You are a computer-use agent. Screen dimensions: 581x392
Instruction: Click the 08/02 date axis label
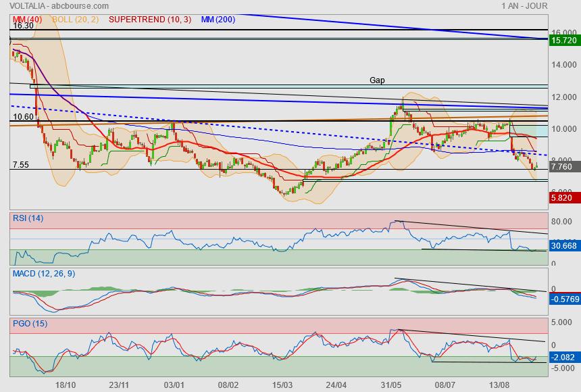pyautogui.click(x=228, y=385)
